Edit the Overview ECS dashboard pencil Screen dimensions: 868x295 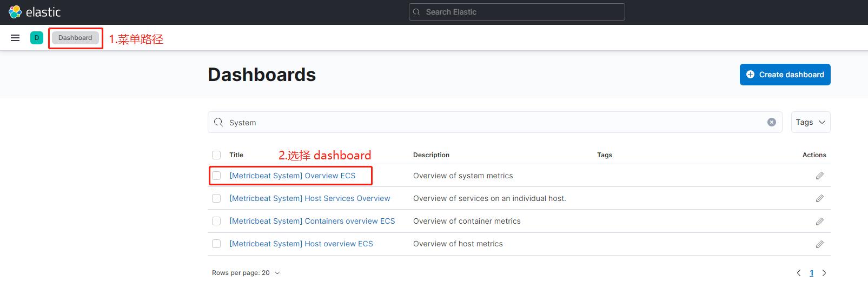click(x=820, y=176)
